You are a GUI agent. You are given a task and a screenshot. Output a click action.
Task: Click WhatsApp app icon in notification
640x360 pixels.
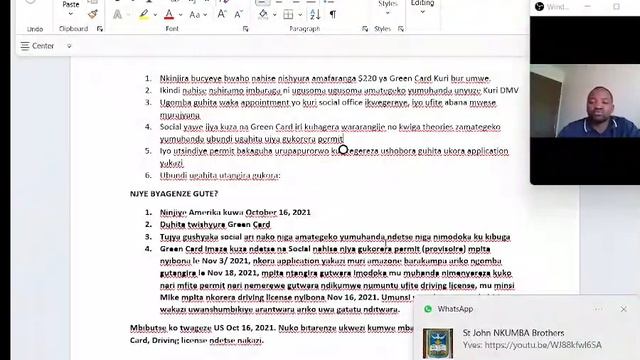pyautogui.click(x=428, y=309)
